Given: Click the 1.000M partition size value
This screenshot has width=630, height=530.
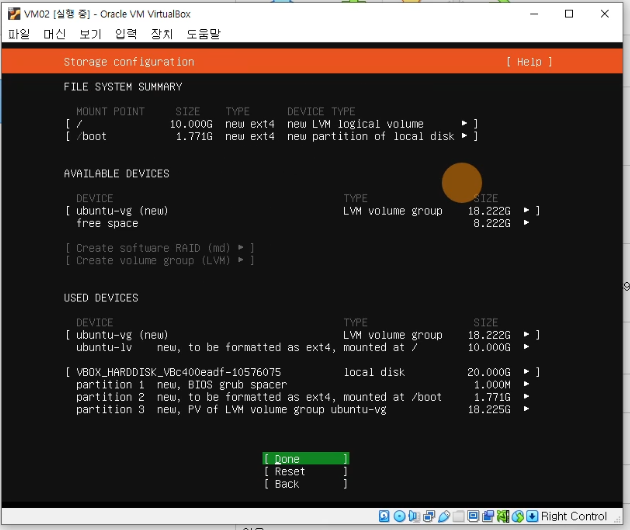Looking at the screenshot, I should (x=492, y=385).
